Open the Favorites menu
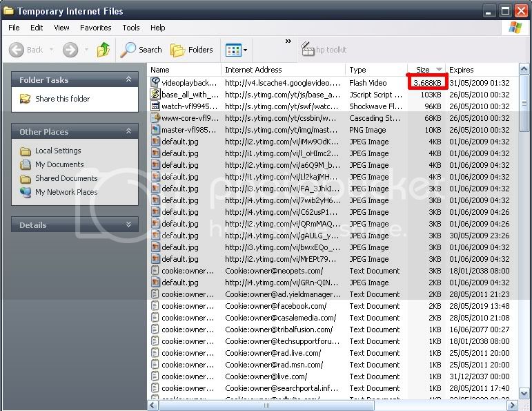The image size is (532, 411). pos(95,28)
